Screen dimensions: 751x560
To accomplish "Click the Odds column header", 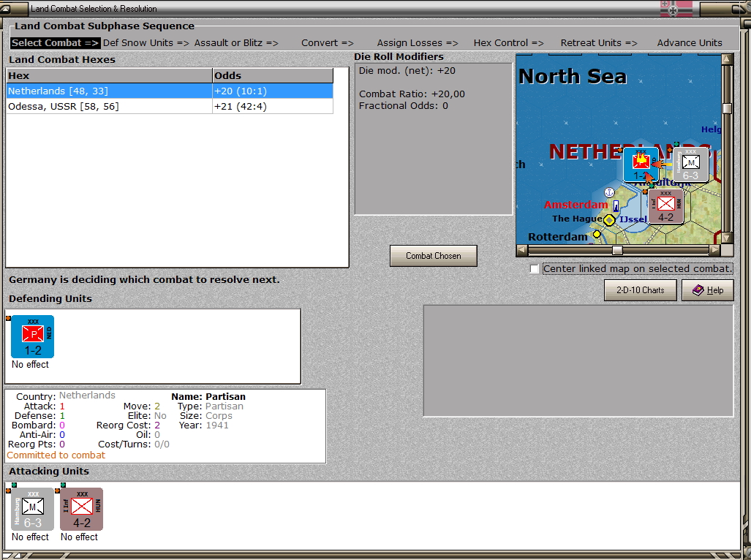I will click(x=273, y=75).
